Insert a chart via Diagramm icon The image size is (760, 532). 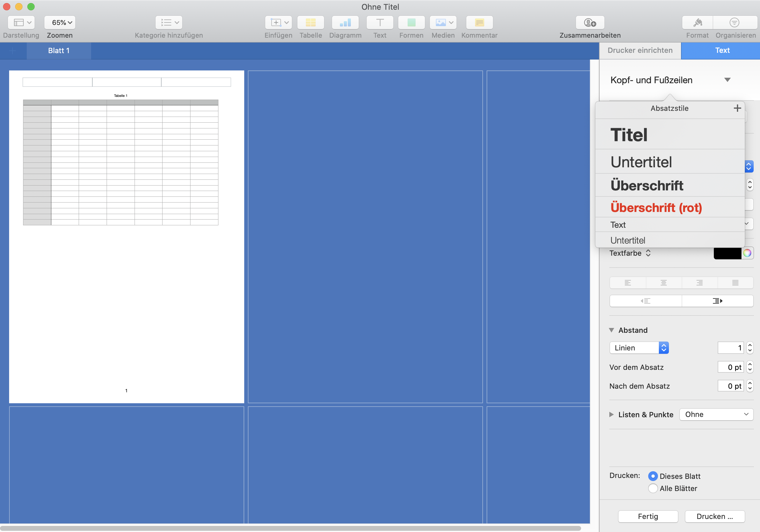pos(345,22)
